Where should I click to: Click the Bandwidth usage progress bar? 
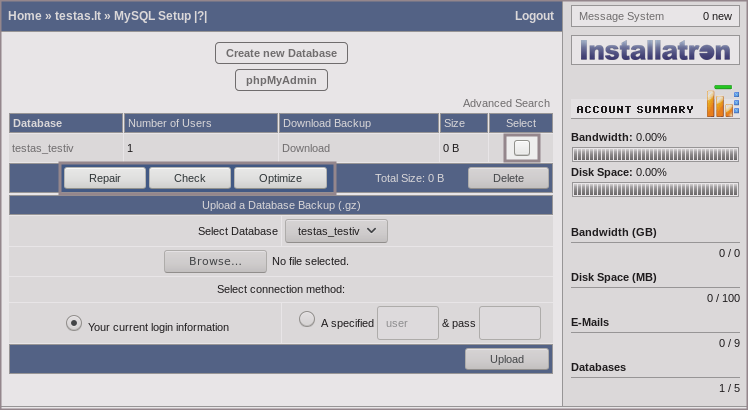point(655,155)
